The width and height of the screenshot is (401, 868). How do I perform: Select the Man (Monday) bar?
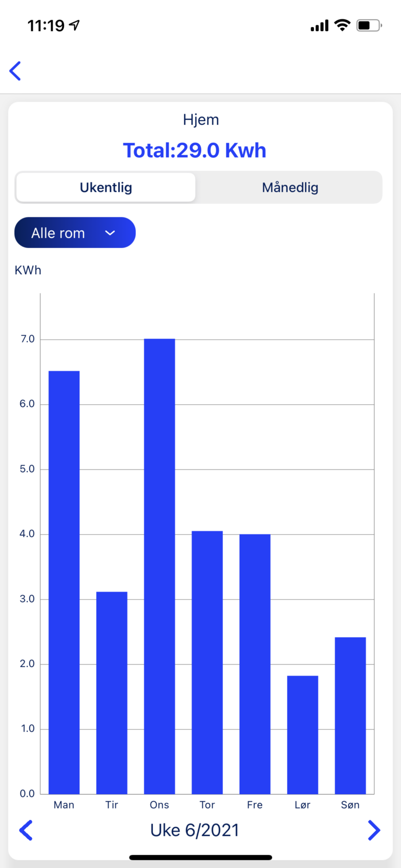click(x=64, y=582)
